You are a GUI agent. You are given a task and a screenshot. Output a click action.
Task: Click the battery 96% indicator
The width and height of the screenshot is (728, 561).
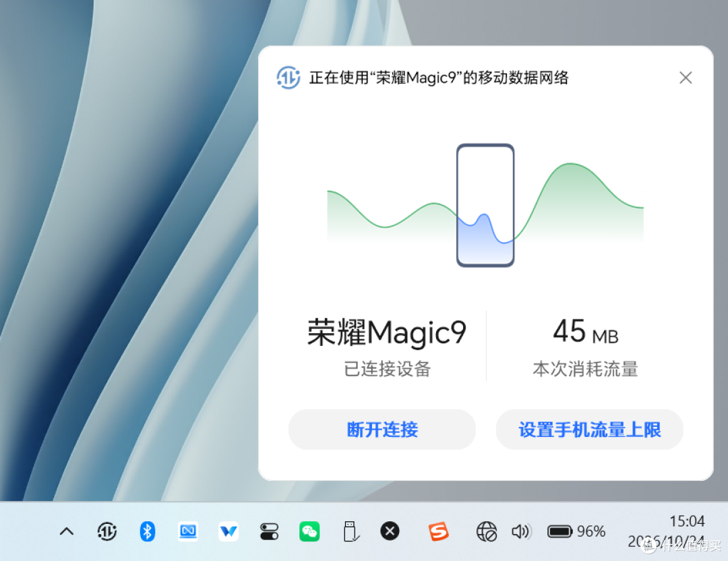(576, 531)
